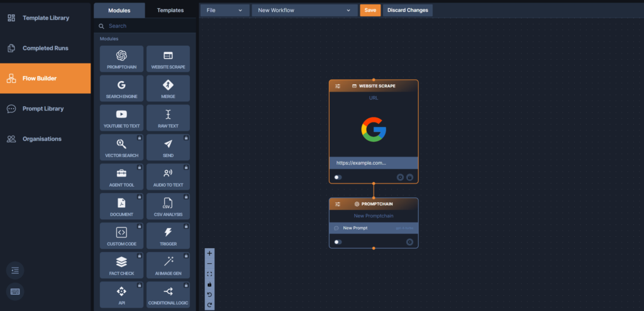This screenshot has height=311, width=644.
Task: Click Discard Changes
Action: point(408,10)
